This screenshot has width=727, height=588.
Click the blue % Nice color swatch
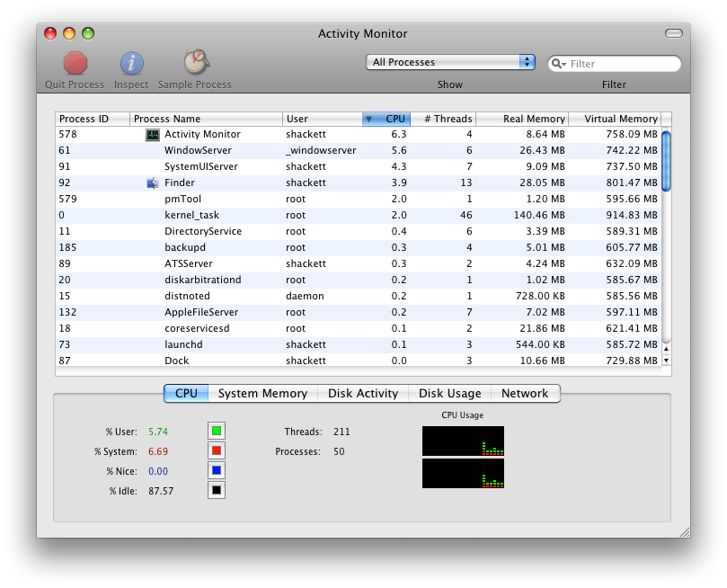(217, 470)
